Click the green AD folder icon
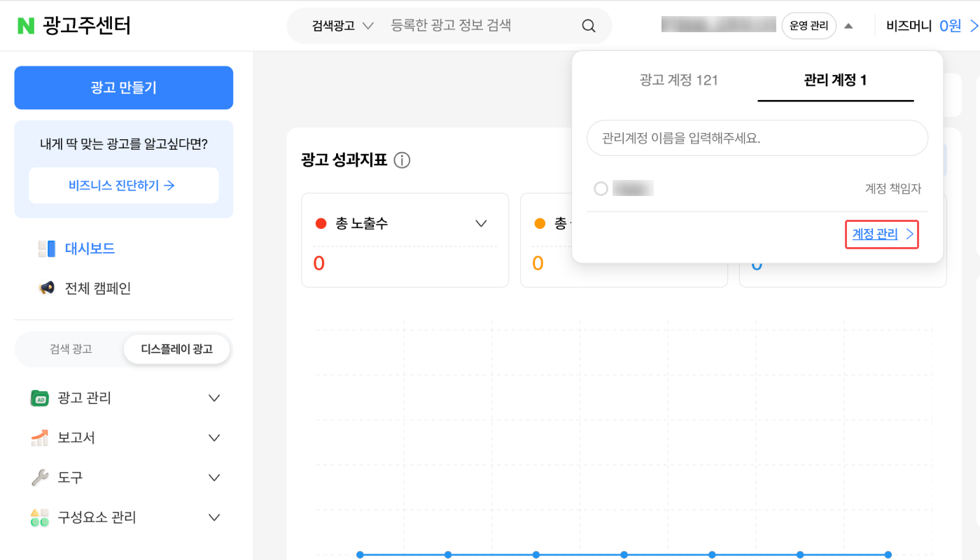Viewport: 980px width, 560px height. (40, 398)
